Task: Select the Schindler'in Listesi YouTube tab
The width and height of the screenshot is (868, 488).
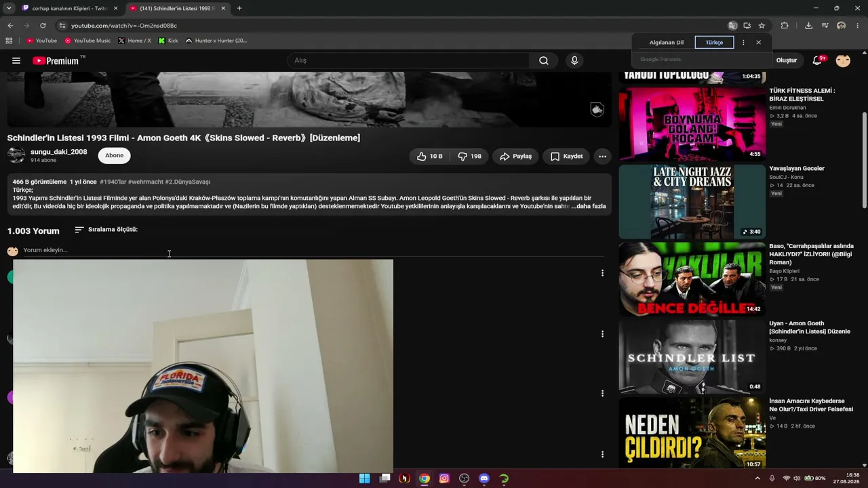Action: click(x=176, y=8)
